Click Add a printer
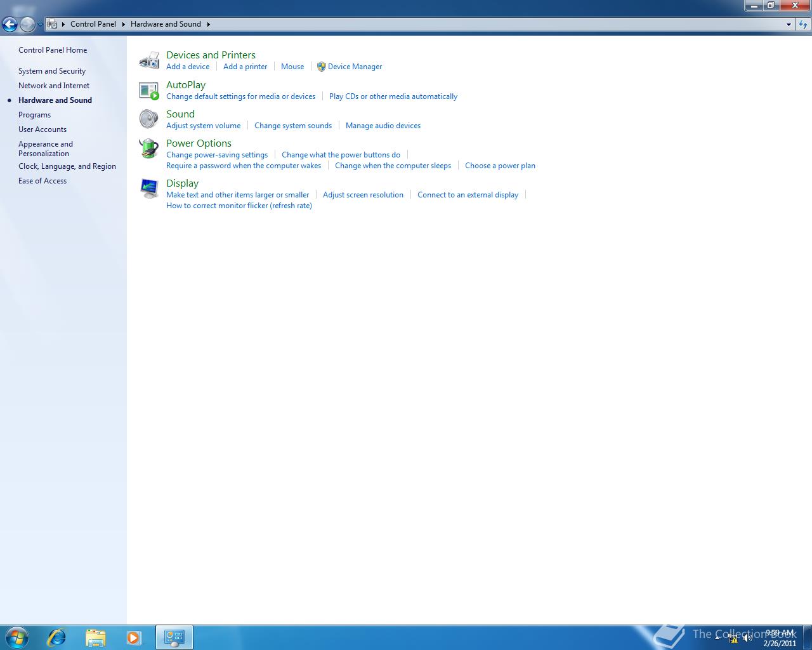This screenshot has height=650, width=812. coord(245,67)
